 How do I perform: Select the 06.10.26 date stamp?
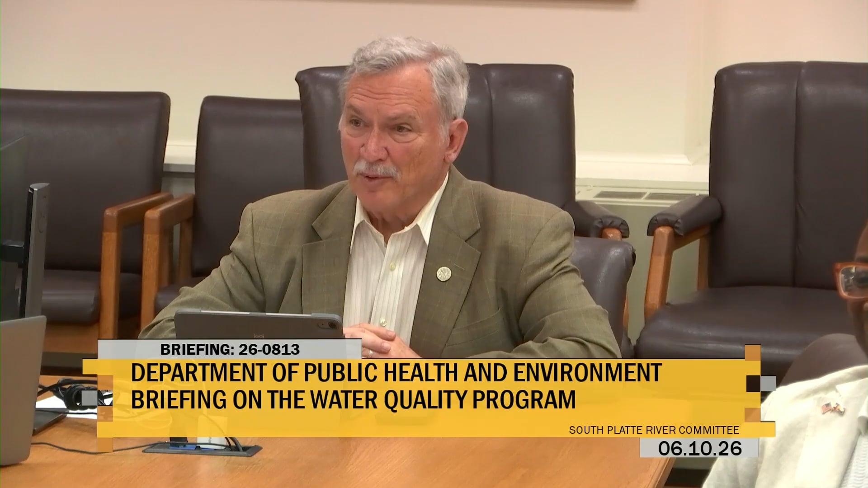(700, 448)
